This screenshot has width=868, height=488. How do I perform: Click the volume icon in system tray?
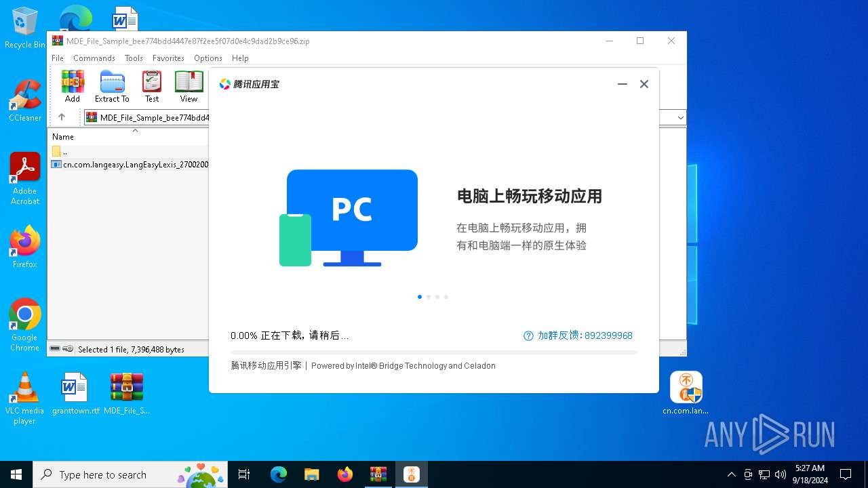tap(780, 474)
